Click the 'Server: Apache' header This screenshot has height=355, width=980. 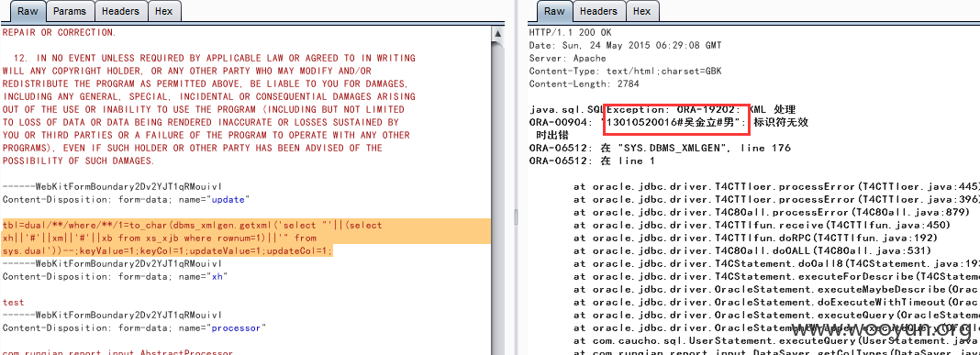coord(567,58)
